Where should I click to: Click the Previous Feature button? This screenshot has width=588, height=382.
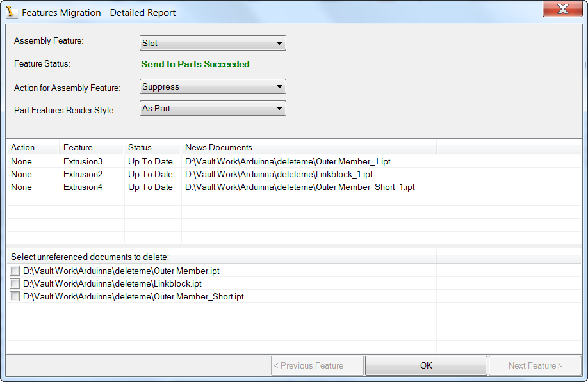pyautogui.click(x=316, y=365)
